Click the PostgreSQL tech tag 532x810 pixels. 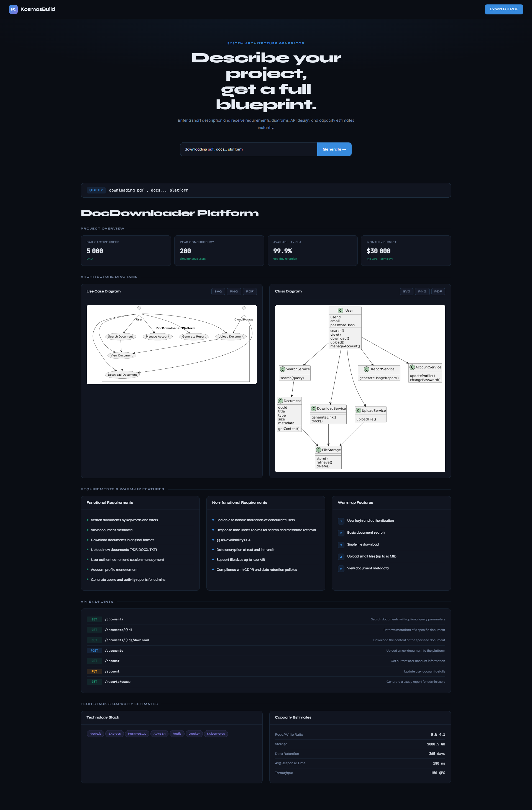tap(137, 733)
